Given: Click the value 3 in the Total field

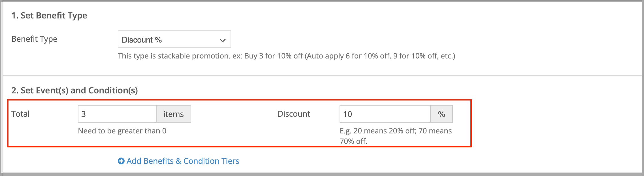Looking at the screenshot, I should tap(84, 114).
